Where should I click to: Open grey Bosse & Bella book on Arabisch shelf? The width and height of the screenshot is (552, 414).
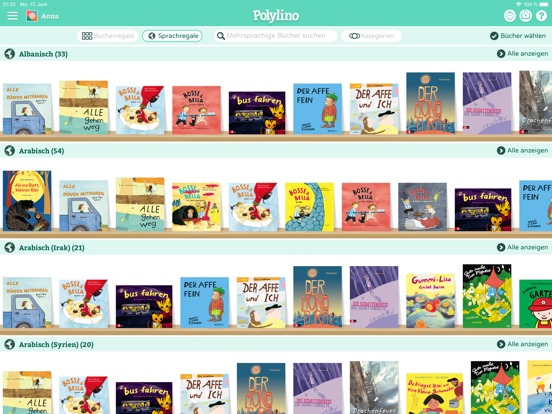pos(422,207)
